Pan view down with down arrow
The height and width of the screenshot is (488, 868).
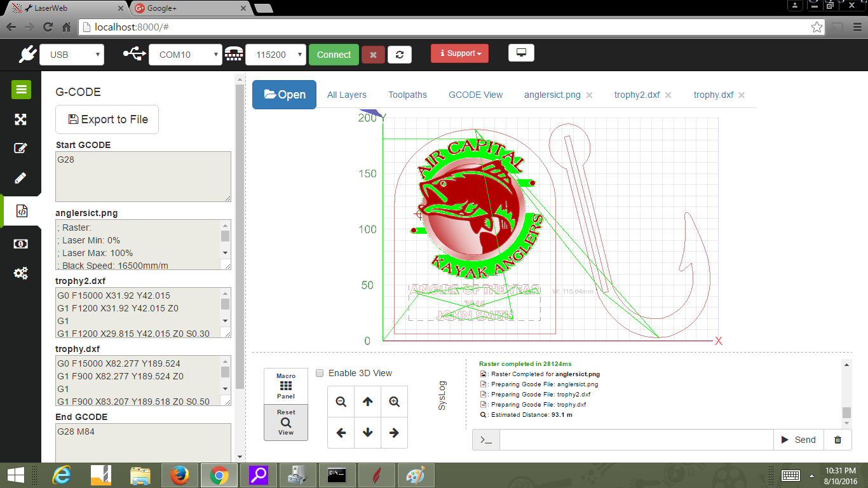(x=367, y=433)
